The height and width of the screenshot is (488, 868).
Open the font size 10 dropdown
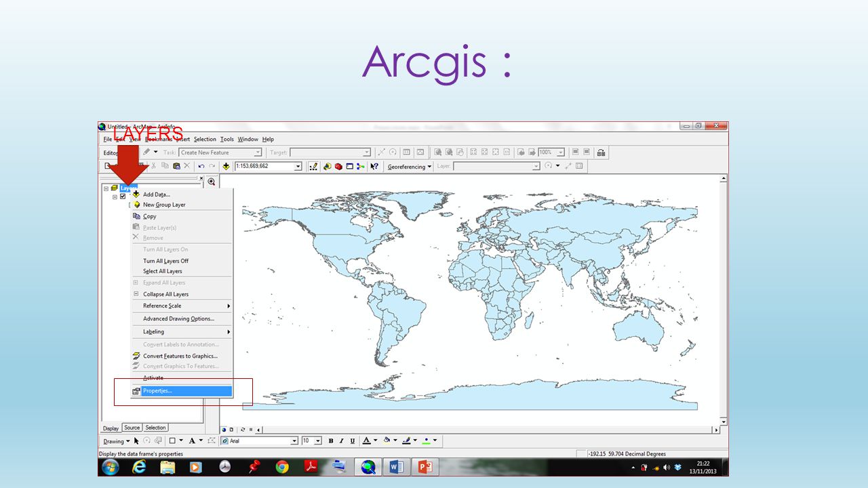coord(318,441)
